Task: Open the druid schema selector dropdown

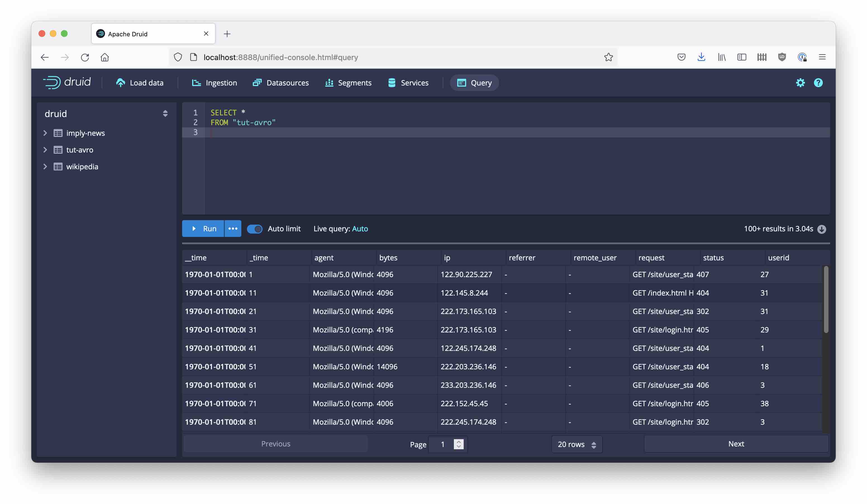Action: click(165, 113)
